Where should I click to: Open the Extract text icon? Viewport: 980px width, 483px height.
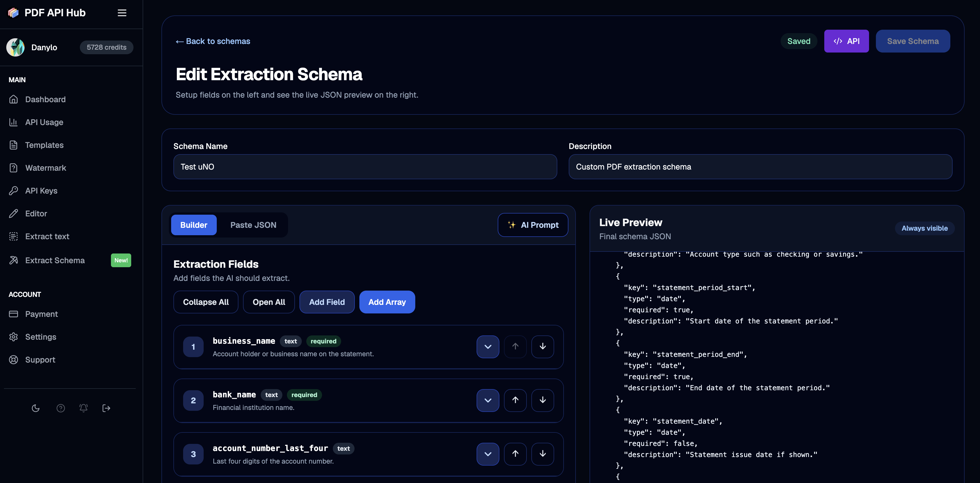[14, 236]
